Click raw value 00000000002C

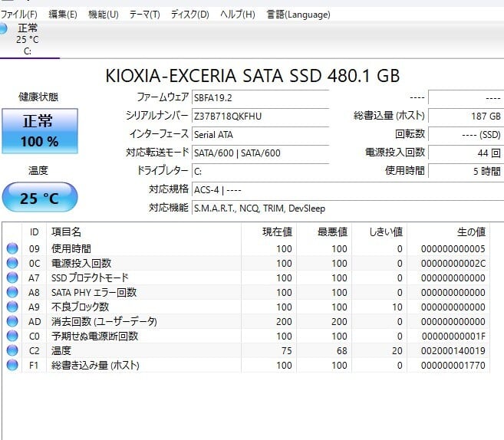(x=453, y=264)
